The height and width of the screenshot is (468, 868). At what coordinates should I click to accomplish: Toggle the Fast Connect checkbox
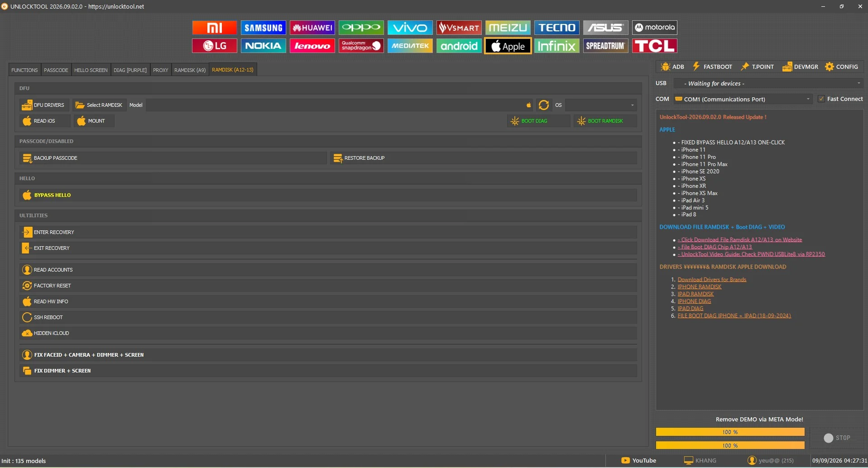[821, 99]
